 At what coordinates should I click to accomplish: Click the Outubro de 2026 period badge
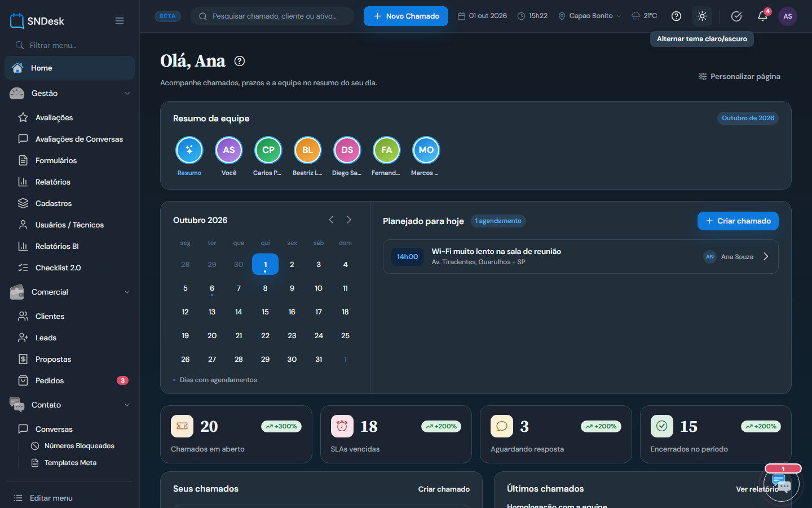coord(748,118)
